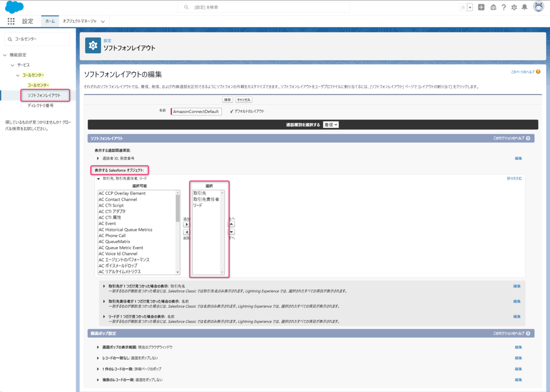Viewport: 550px width, 392px height.
Task: Focus the sidebar quick find コールセンター box
Action: (38, 39)
